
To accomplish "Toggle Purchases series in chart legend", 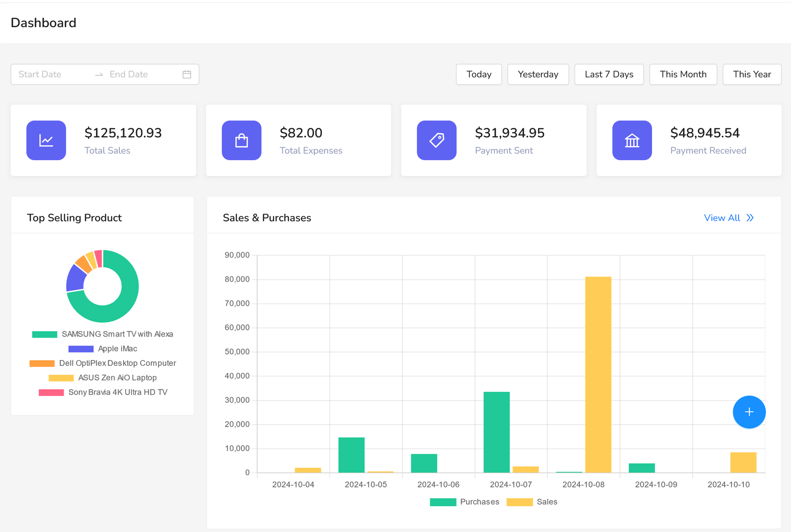I will coord(465,502).
